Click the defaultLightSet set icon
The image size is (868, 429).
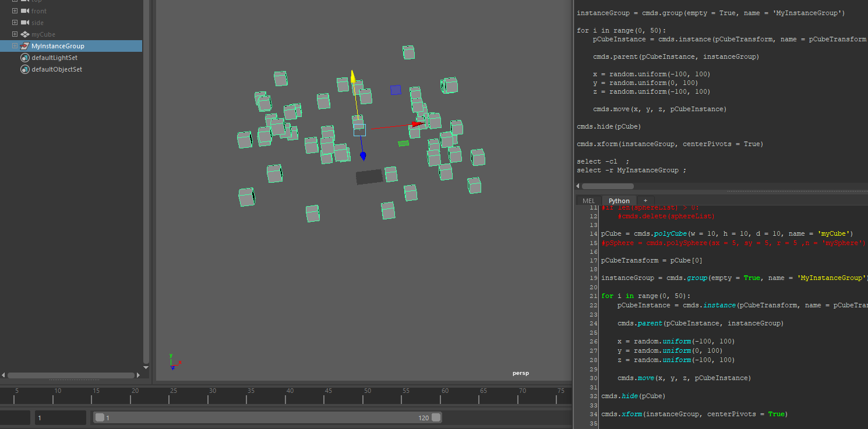click(x=25, y=58)
